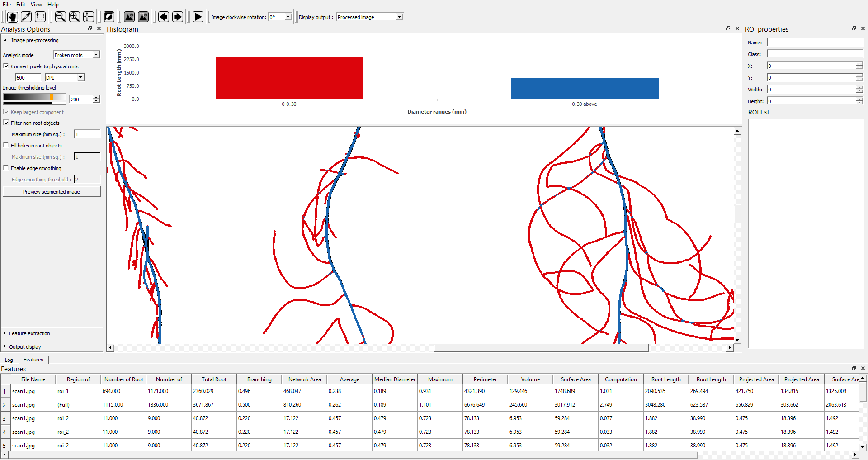
Task: Select the eyedropper color picker tool
Action: pos(26,17)
